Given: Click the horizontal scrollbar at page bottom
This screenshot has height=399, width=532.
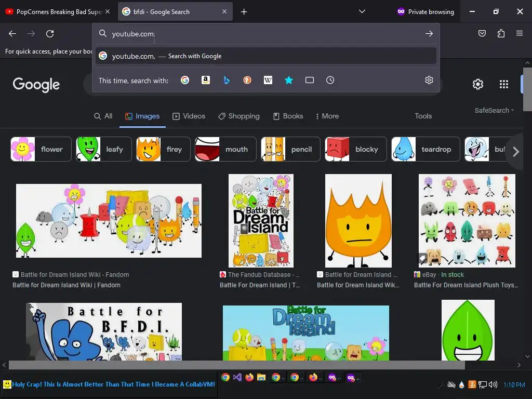Looking at the screenshot, I should coord(236,365).
